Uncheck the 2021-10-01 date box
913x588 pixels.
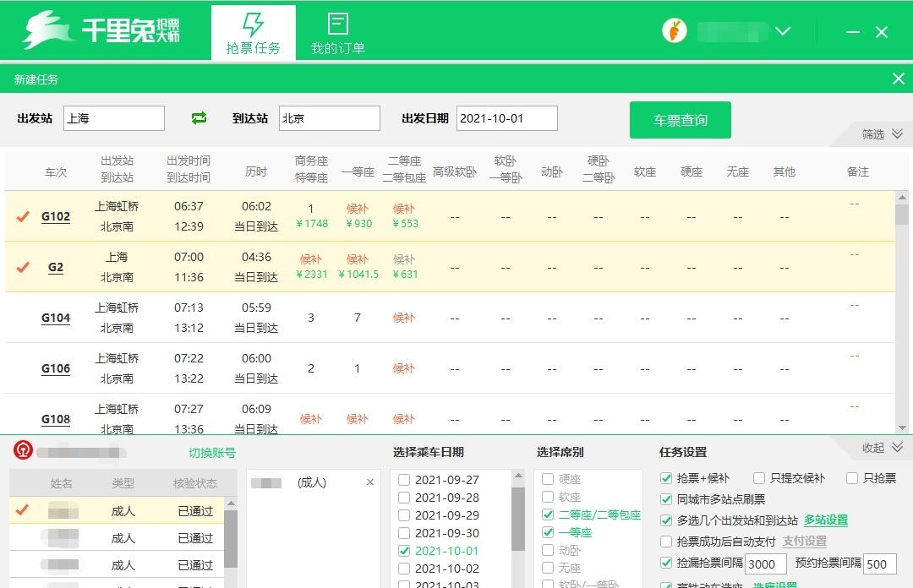(x=403, y=551)
